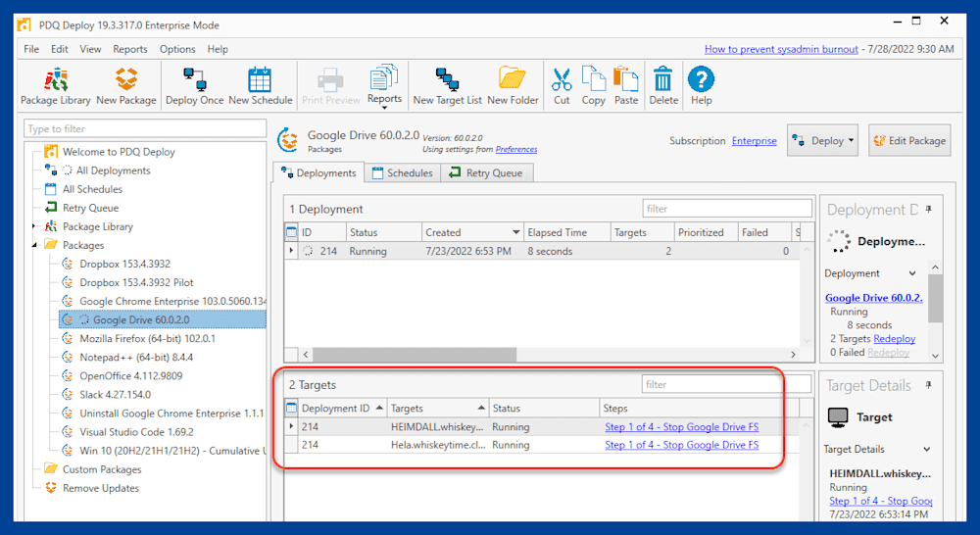Open the File menu
Screen dimensions: 980x535
[31, 49]
